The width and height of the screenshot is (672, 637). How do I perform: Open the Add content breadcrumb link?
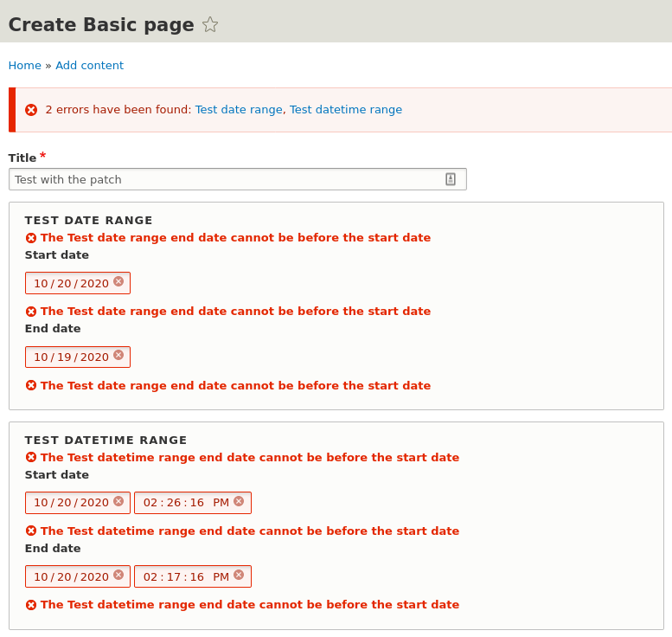pos(90,65)
